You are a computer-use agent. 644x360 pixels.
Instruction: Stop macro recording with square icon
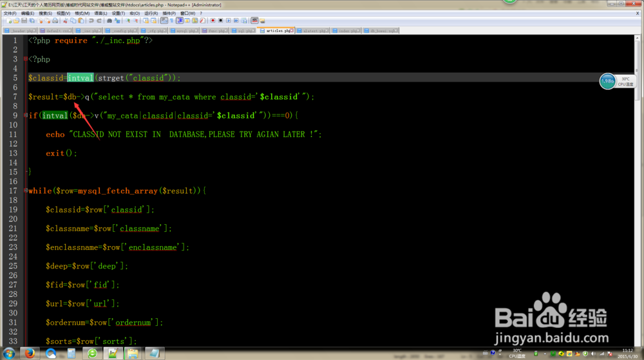(x=220, y=21)
